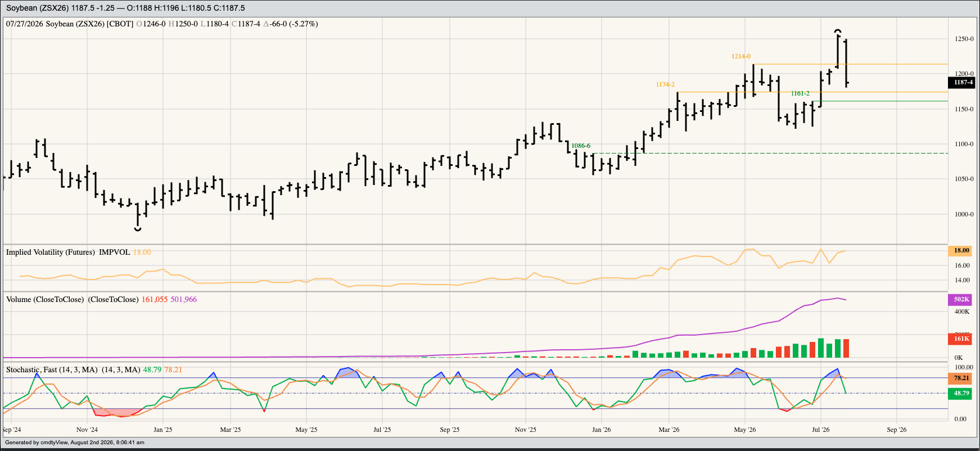The width and height of the screenshot is (980, 451).
Task: Select the purple 501,966 open interest value
Action: 184,299
